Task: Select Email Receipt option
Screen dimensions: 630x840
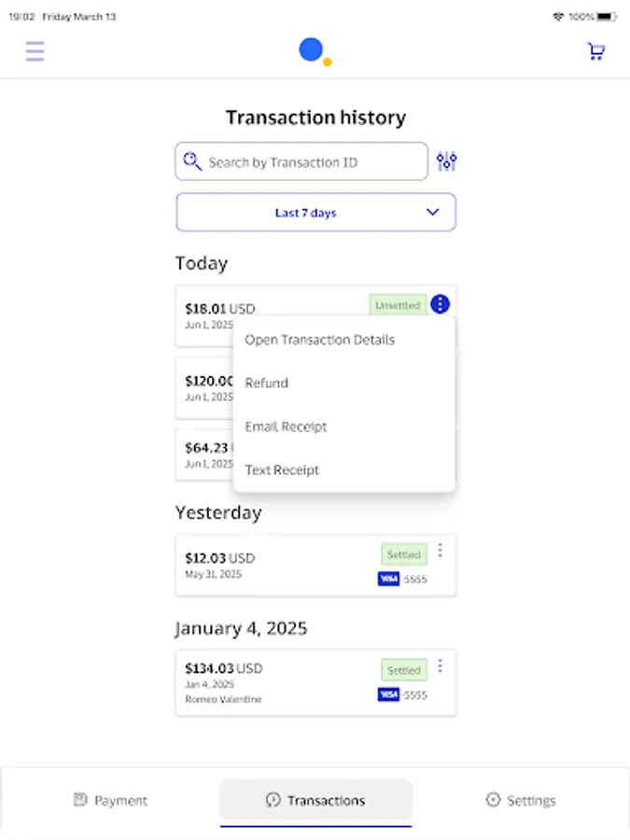Action: click(286, 427)
